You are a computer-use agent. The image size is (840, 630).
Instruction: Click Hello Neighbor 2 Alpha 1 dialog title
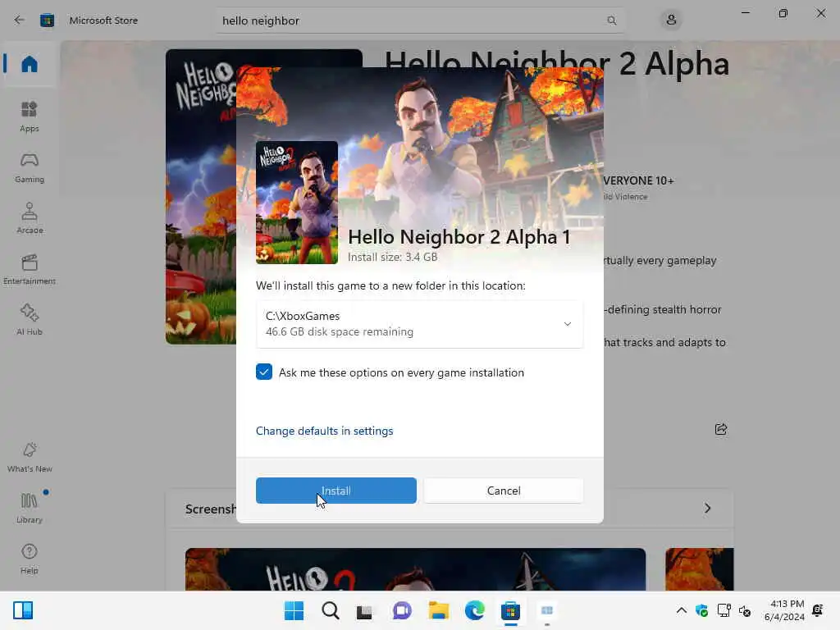[459, 237]
